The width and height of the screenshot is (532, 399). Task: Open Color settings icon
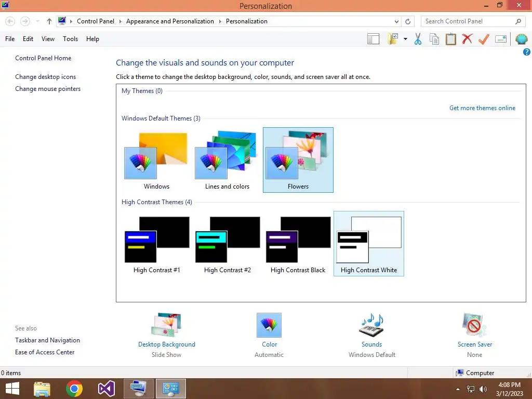tap(269, 325)
